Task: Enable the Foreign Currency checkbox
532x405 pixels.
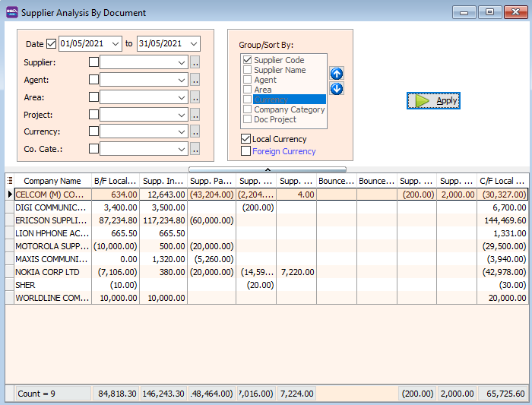Action: (245, 151)
